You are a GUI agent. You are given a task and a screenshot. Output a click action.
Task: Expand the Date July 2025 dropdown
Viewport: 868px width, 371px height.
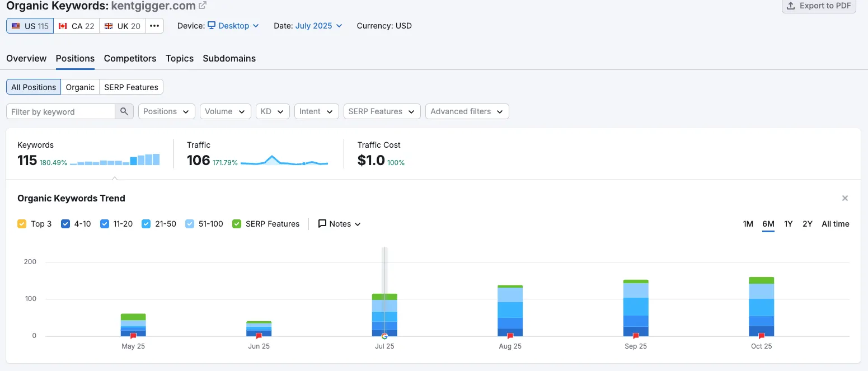(x=318, y=26)
